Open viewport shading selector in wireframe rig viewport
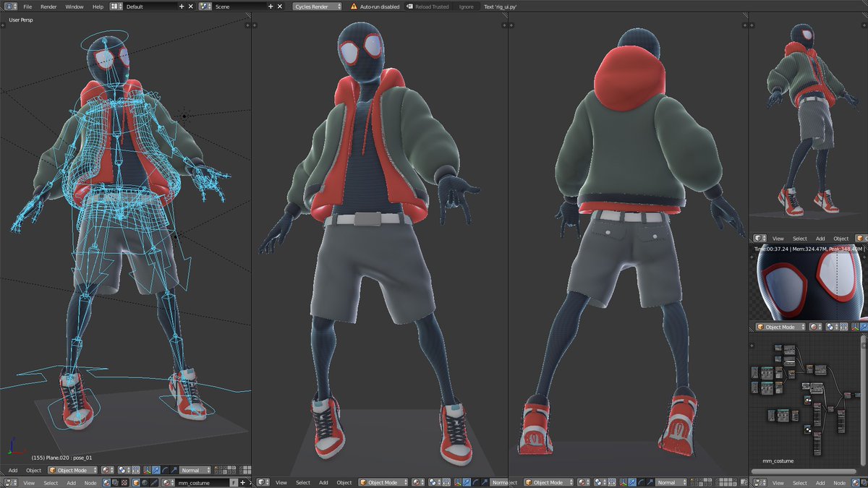Screen dimensions: 868x488 pyautogui.click(x=108, y=471)
